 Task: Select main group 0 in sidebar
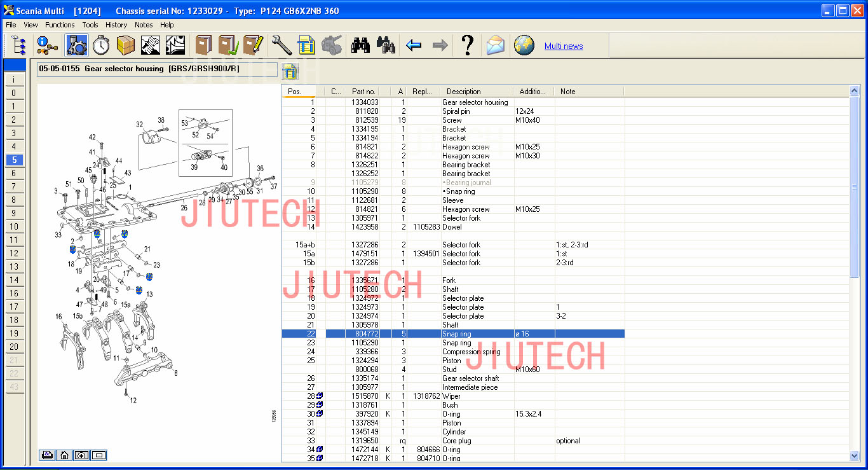coord(14,93)
